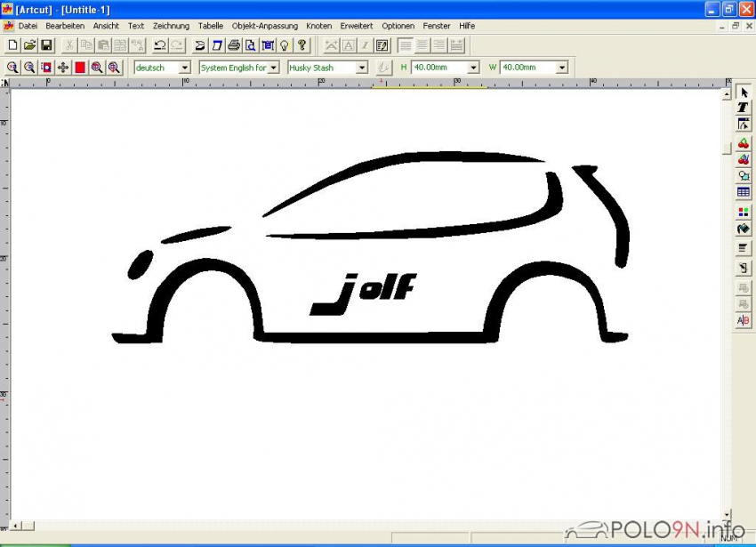Viewport: 756px width, 547px height.
Task: Click the printer icon in the toolbar
Action: (234, 45)
